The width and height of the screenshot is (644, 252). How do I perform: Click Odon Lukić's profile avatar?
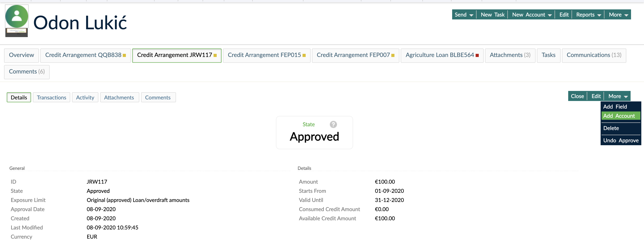(x=16, y=16)
